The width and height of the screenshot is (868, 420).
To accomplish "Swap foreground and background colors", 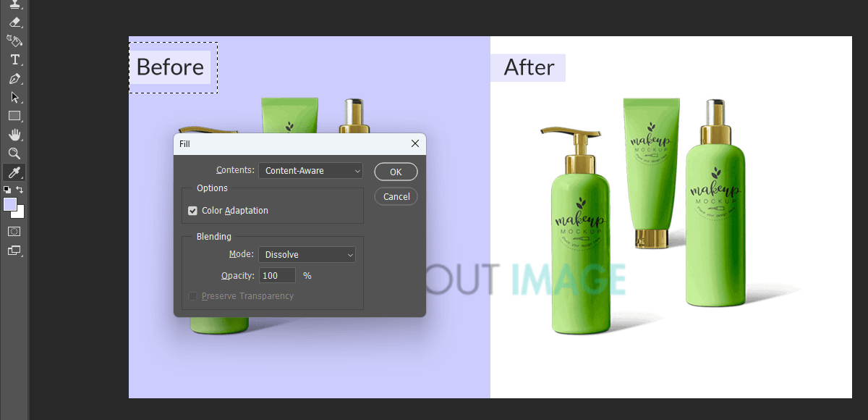I will (x=20, y=190).
